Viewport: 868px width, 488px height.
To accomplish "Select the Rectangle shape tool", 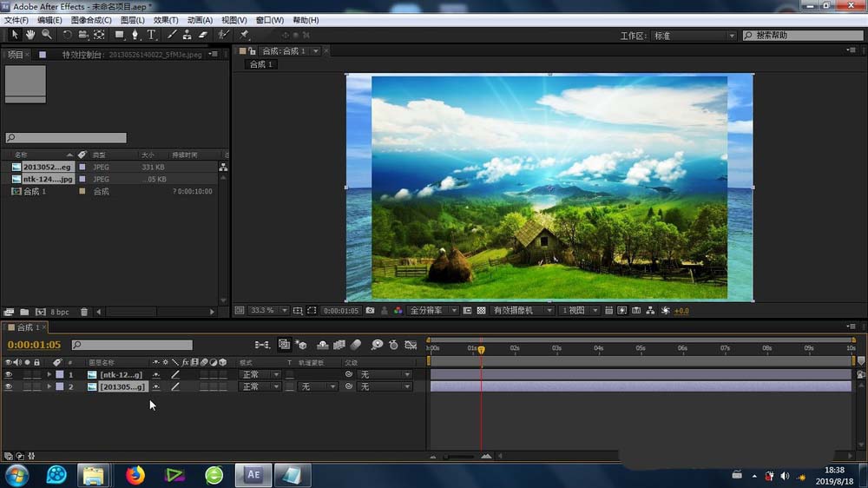I will click(x=120, y=35).
